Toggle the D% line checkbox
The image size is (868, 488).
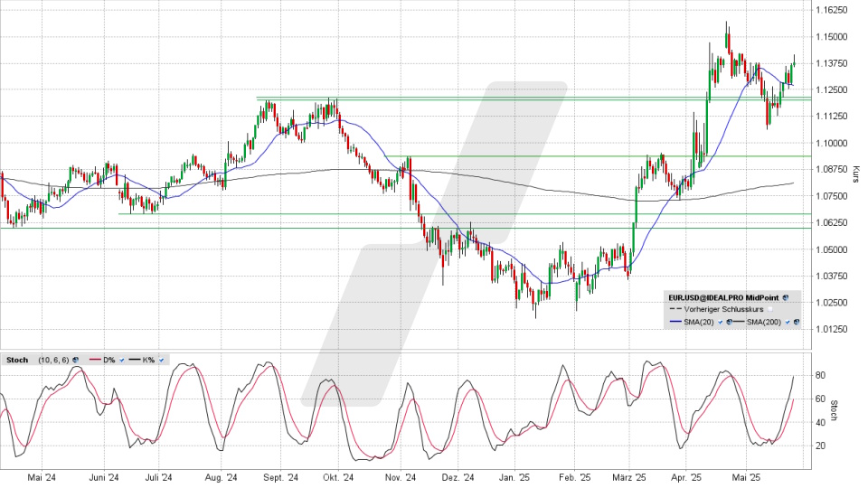click(x=122, y=360)
